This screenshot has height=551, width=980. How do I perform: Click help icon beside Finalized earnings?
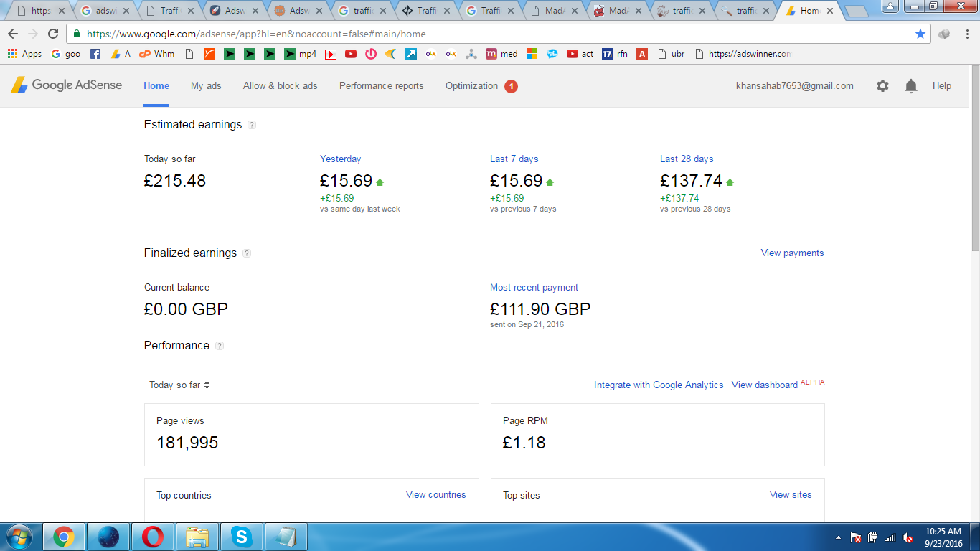point(247,253)
